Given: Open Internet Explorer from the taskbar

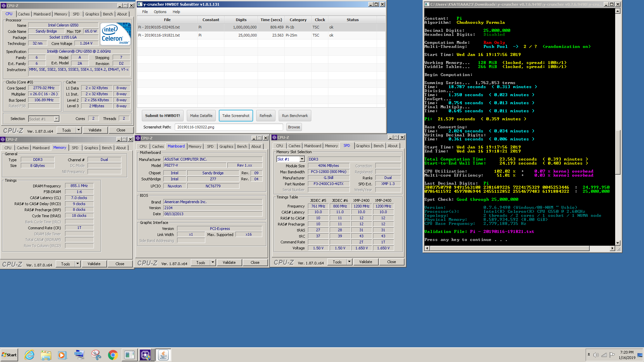Looking at the screenshot, I should pos(30,355).
